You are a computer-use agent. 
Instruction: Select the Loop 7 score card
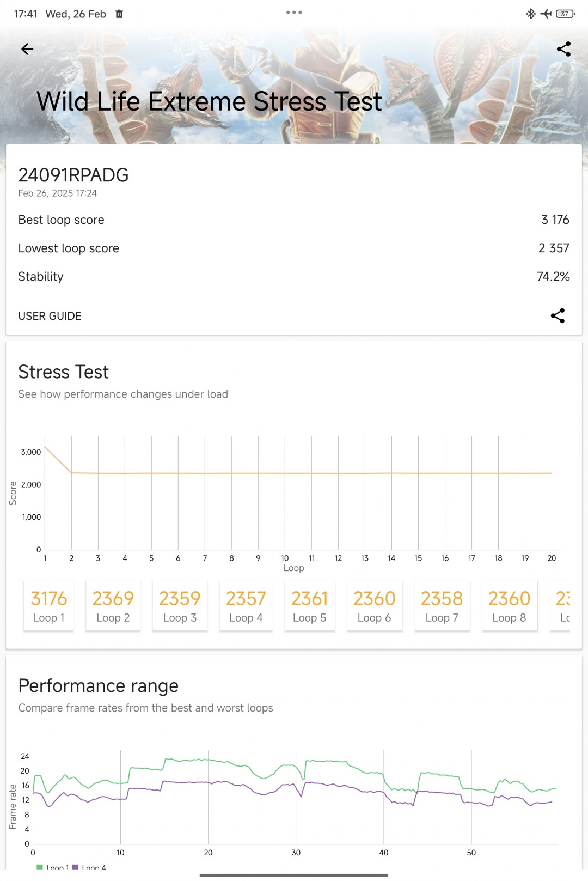tap(442, 606)
